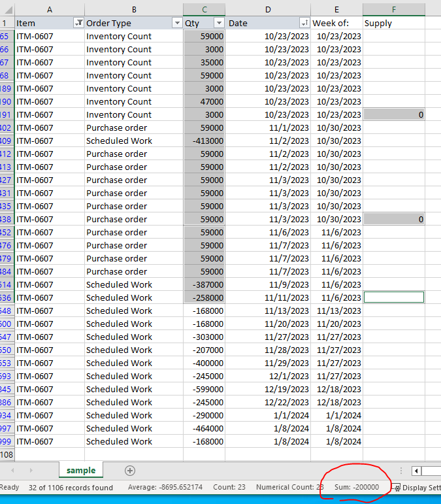Click the Qty cell showing -464000
The height and width of the screenshot is (504, 441).
tap(204, 428)
